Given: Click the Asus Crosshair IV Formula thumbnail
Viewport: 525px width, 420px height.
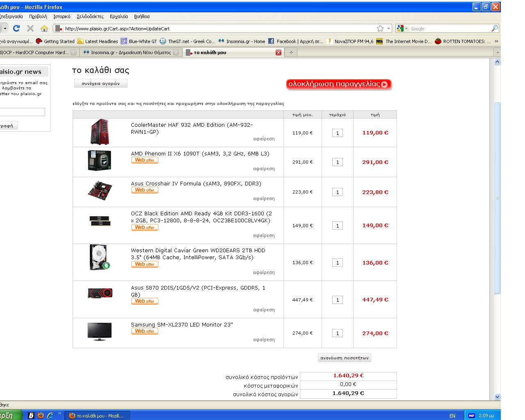Looking at the screenshot, I should point(100,190).
